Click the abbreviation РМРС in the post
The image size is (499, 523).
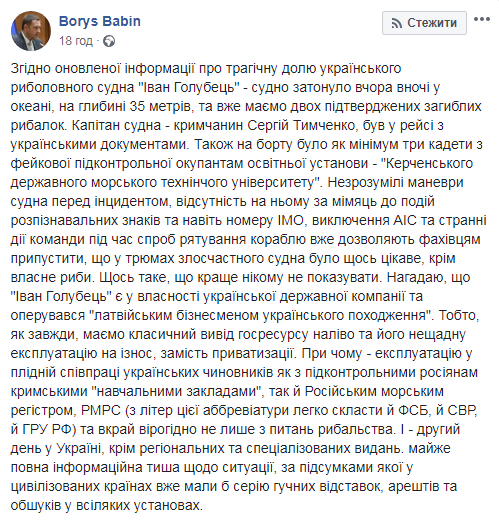click(x=100, y=411)
